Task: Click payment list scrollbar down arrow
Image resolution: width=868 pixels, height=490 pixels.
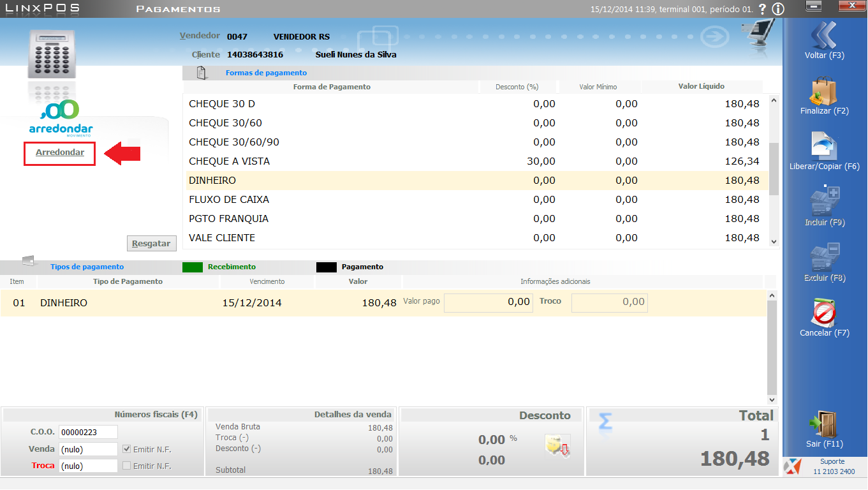Action: [x=774, y=242]
